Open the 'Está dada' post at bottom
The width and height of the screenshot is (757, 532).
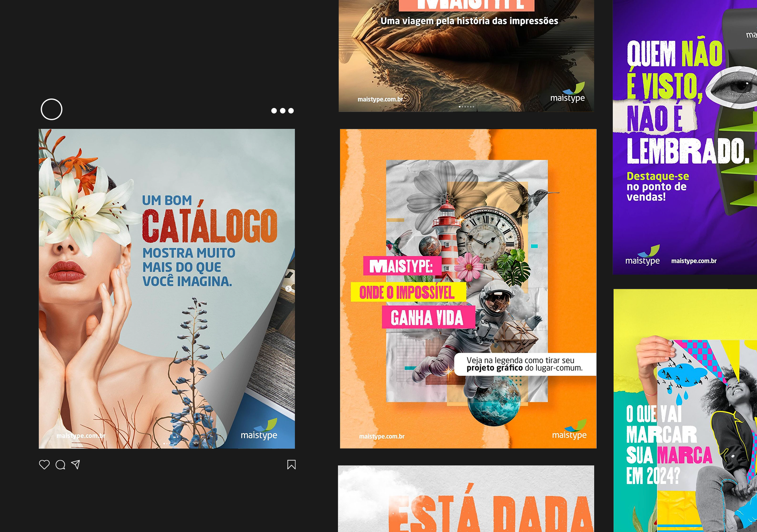pos(466,499)
